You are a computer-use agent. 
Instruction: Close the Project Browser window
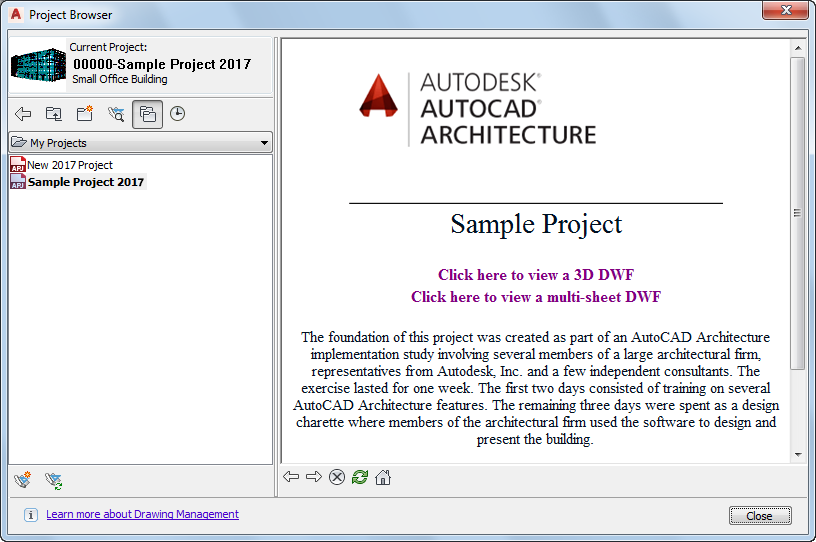click(x=786, y=10)
